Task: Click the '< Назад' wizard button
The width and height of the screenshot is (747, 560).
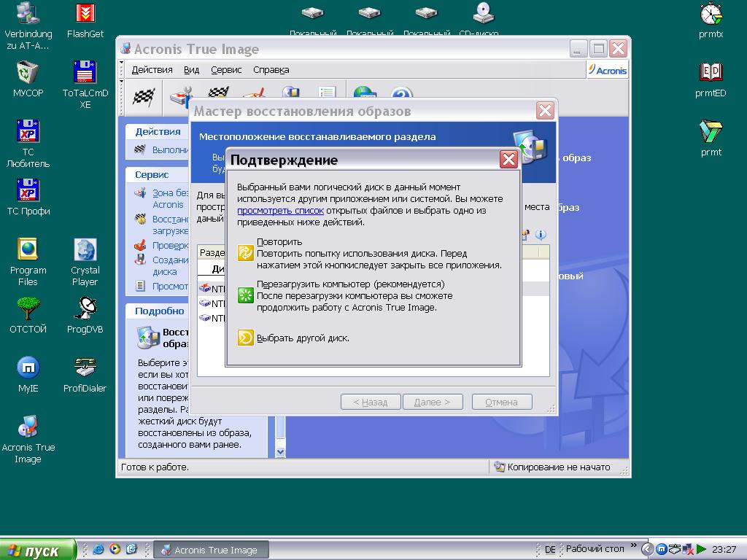Action: [x=370, y=402]
